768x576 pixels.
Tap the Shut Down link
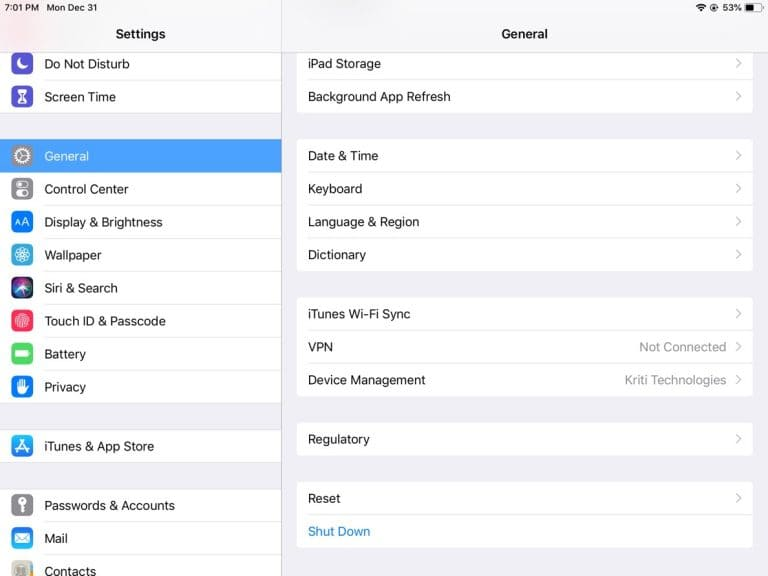click(339, 531)
